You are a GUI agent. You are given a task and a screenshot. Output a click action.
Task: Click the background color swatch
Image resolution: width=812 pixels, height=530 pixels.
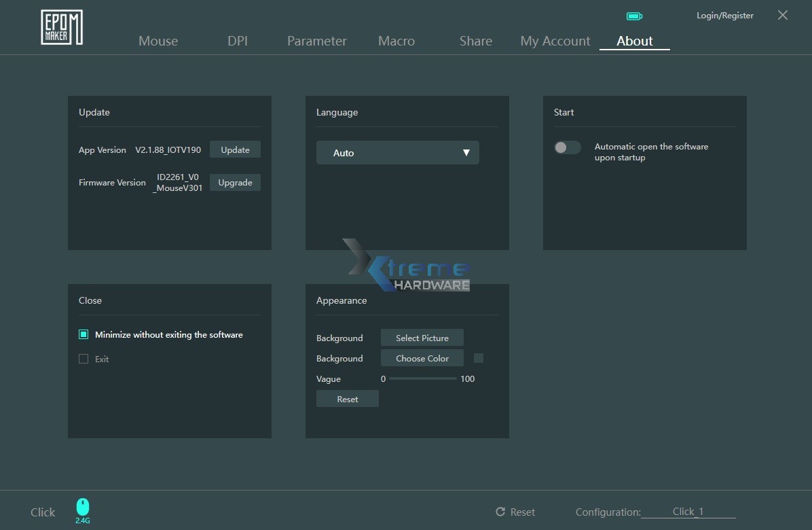478,358
